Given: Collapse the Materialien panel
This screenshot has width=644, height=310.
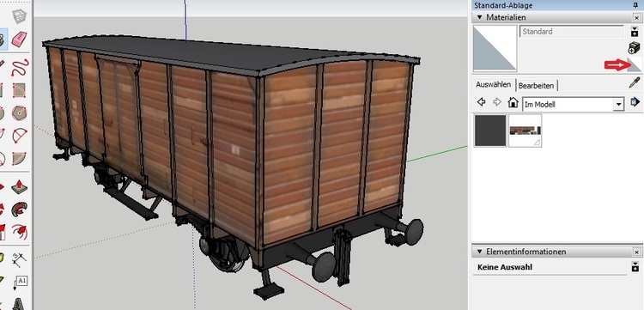Looking at the screenshot, I should point(479,17).
